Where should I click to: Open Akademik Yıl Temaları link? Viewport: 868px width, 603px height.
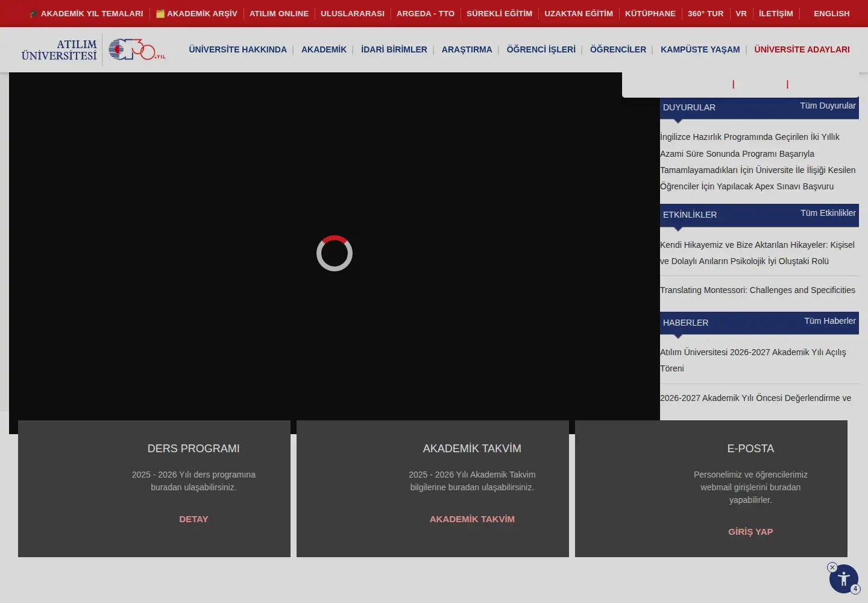86,13
